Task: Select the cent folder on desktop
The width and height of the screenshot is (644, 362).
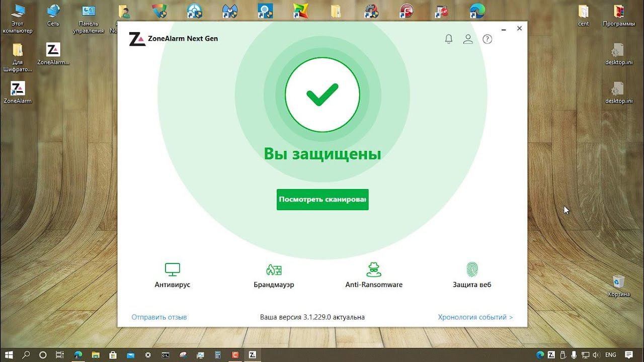Action: 584,15
